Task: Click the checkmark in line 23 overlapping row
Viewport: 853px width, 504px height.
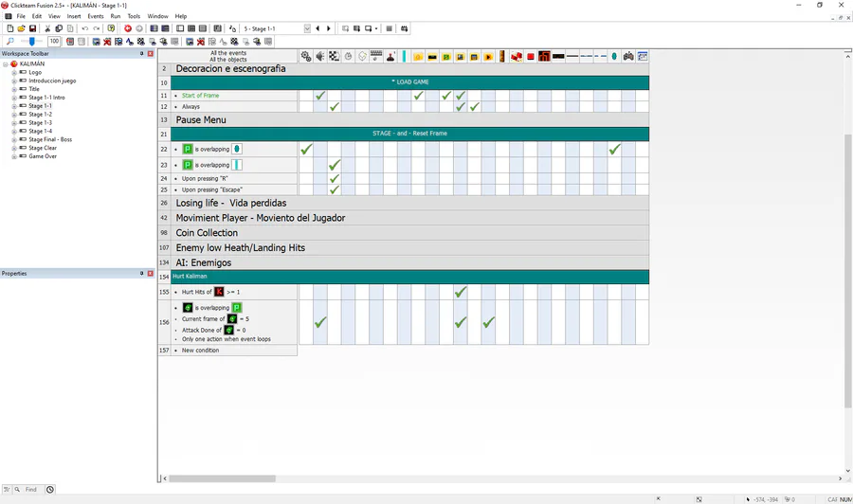Action: [x=334, y=165]
